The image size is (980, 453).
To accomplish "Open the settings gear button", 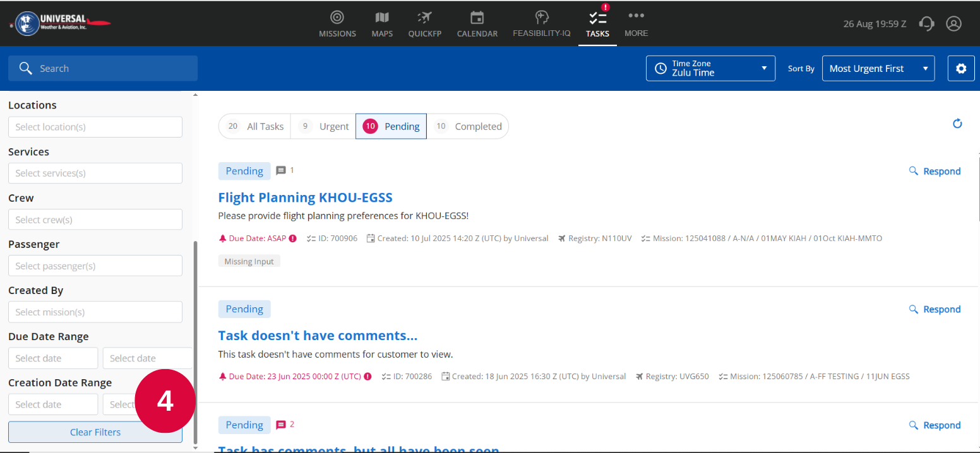I will (x=961, y=69).
